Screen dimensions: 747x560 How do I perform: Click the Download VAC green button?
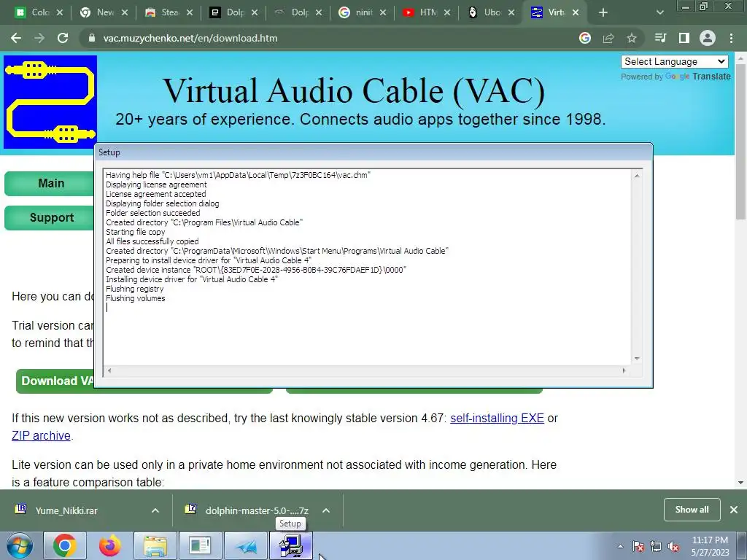pos(55,381)
